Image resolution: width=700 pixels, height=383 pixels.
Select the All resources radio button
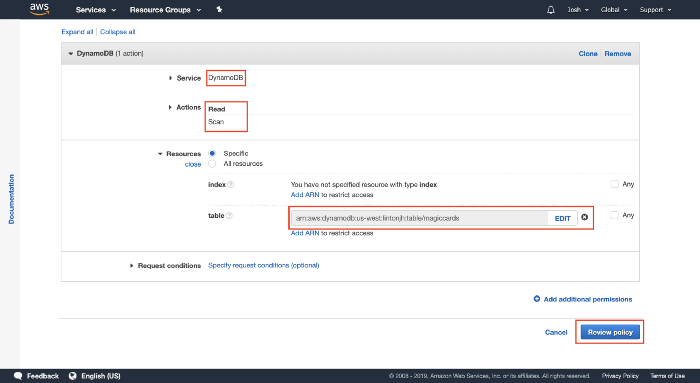point(212,163)
